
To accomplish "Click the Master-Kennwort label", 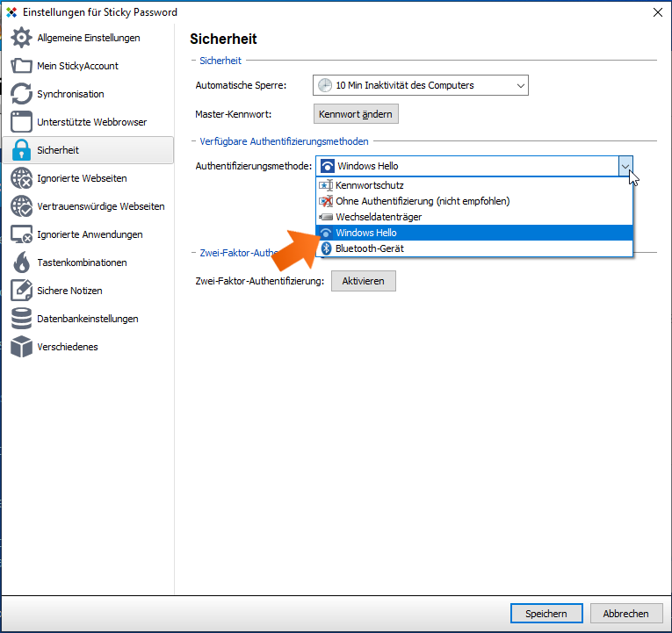I will 234,114.
